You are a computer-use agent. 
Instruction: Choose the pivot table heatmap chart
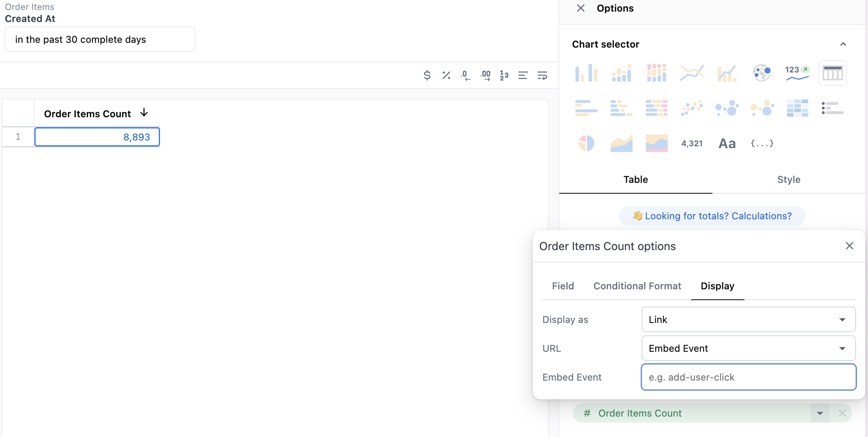pos(797,108)
